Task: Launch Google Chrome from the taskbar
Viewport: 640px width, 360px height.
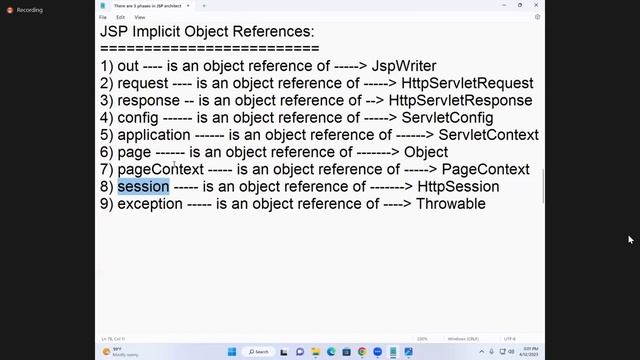Action: [362, 351]
